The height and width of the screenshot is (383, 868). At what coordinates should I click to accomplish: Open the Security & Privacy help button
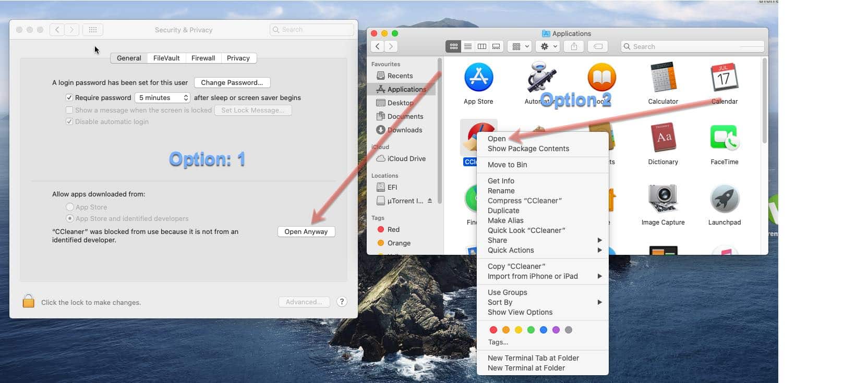click(342, 302)
